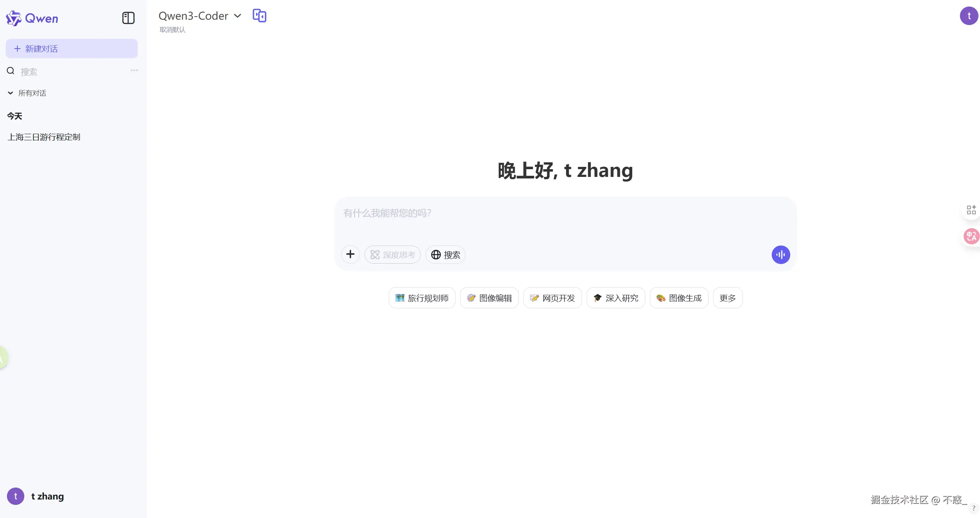Start voice input with the waveform button

(x=781, y=254)
